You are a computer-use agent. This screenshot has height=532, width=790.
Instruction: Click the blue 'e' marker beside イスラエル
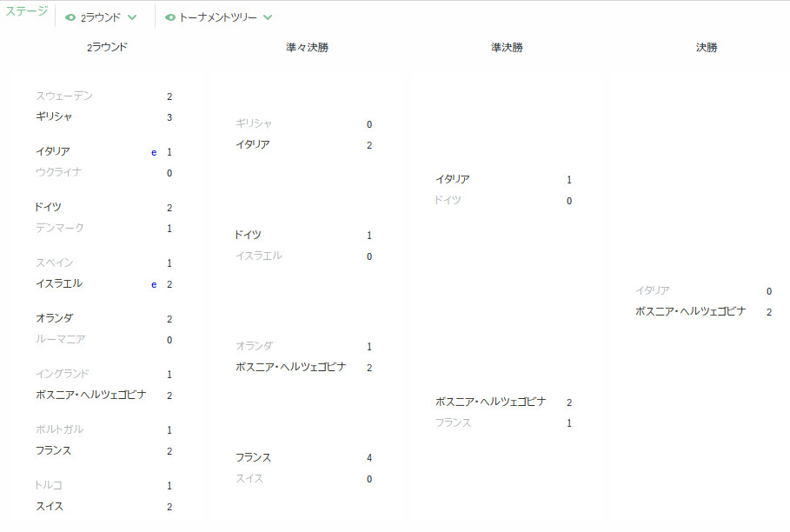tap(154, 284)
